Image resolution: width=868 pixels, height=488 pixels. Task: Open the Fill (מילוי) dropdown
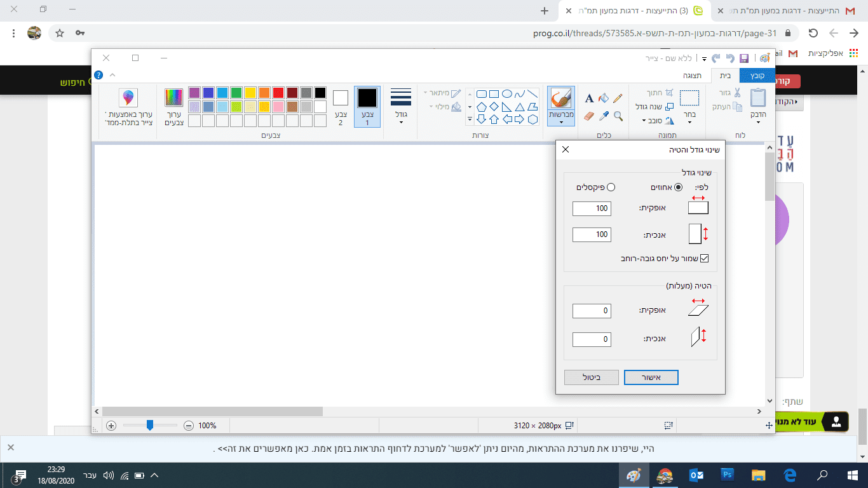coord(444,107)
